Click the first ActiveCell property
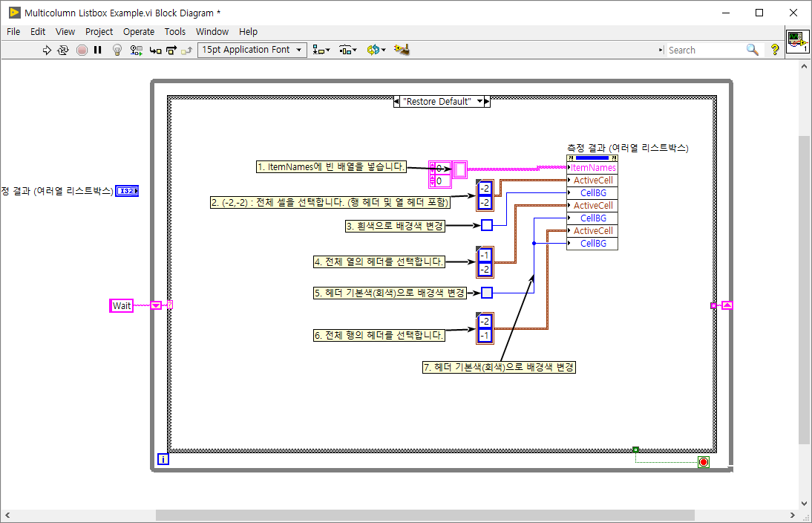Image resolution: width=812 pixels, height=523 pixels. (592, 181)
